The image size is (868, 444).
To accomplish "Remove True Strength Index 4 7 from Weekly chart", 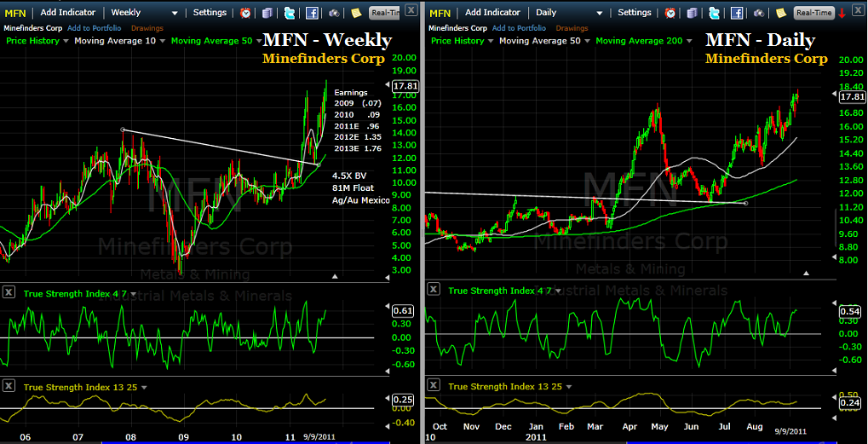I will pos(9,291).
